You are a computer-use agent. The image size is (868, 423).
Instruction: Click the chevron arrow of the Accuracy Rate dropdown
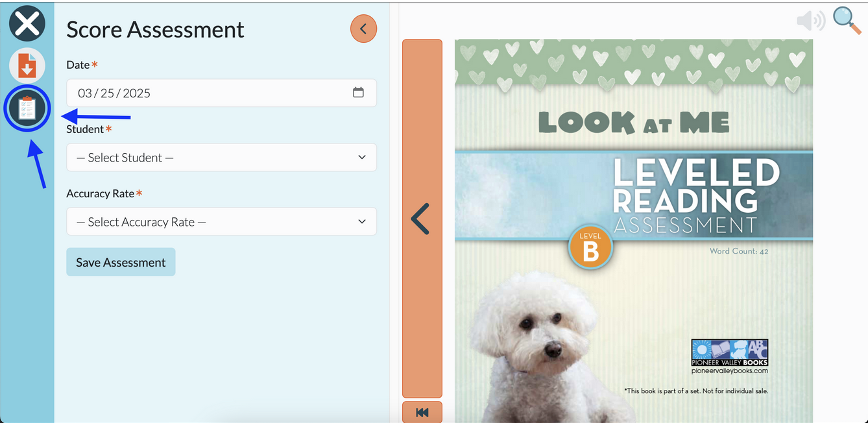(x=362, y=222)
